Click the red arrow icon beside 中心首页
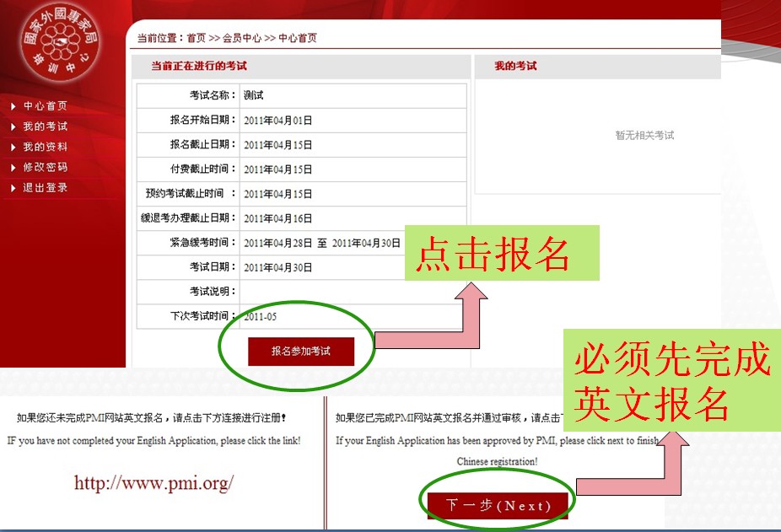 click(x=15, y=106)
